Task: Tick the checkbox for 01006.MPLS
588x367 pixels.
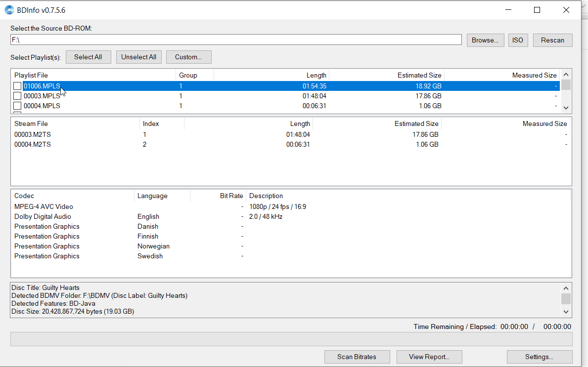Action: click(17, 86)
